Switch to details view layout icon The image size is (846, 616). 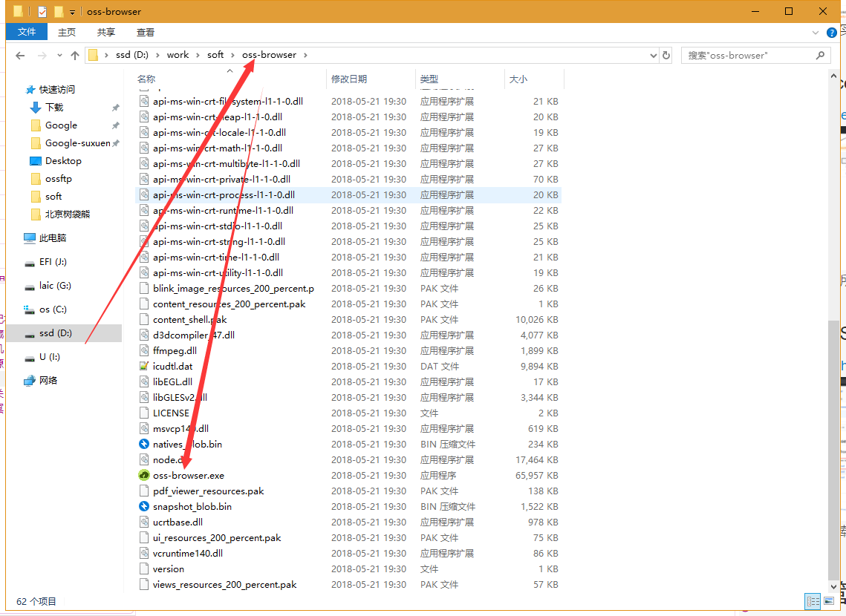pyautogui.click(x=813, y=601)
